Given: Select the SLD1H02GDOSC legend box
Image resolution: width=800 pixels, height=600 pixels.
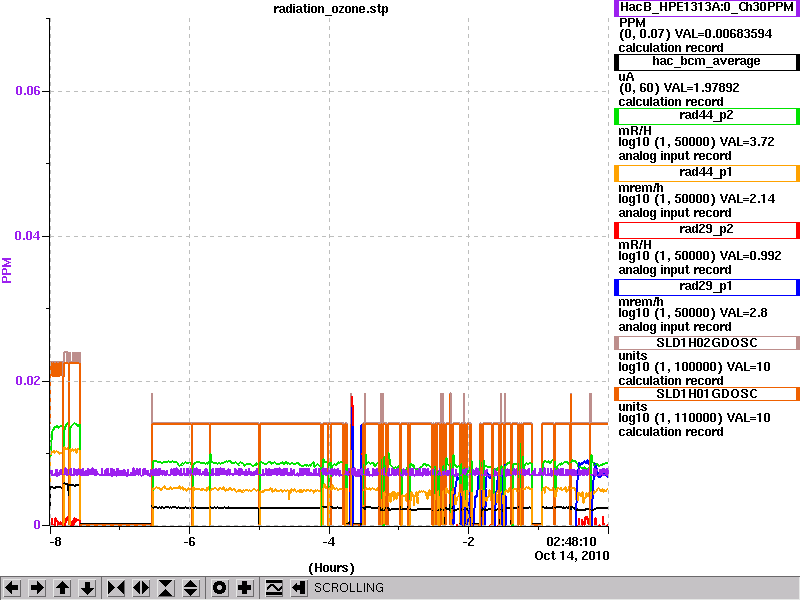Looking at the screenshot, I should pyautogui.click(x=707, y=343).
